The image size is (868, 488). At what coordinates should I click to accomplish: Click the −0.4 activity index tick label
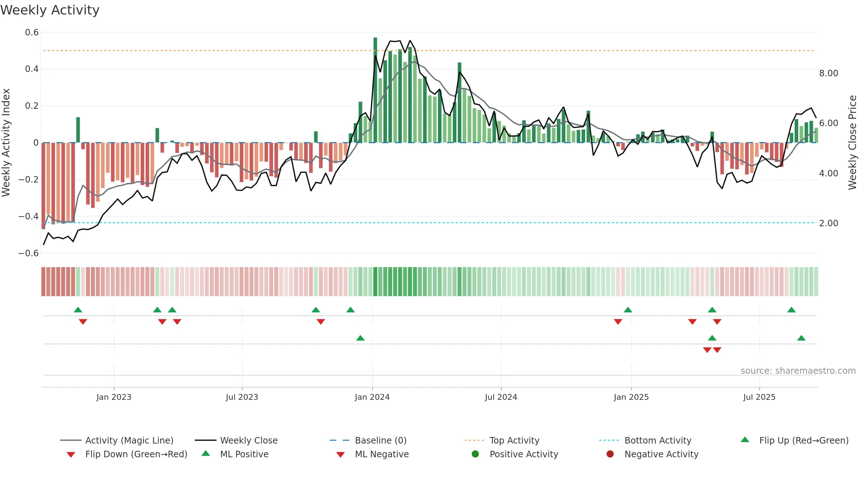[29, 216]
